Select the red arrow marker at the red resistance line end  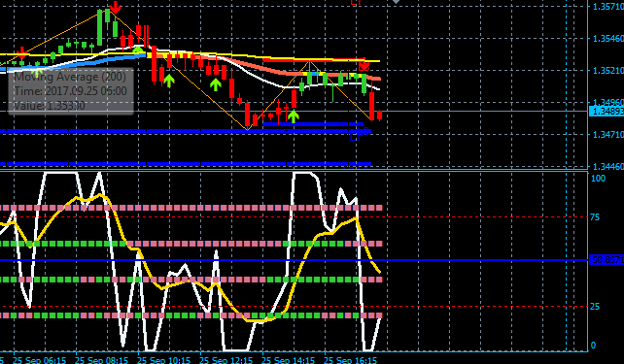click(x=364, y=65)
